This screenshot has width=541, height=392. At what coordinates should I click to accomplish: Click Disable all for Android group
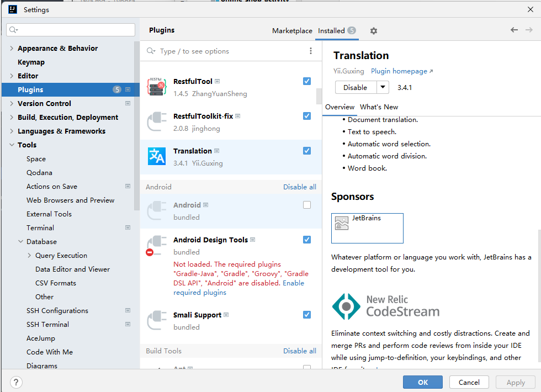[x=299, y=187]
